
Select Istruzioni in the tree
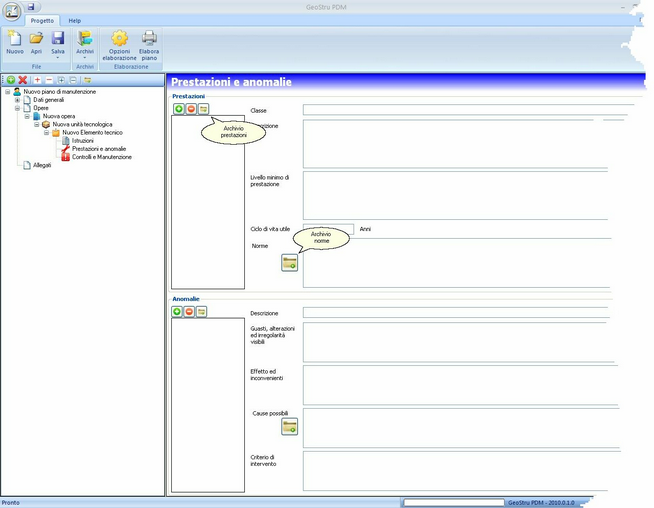[x=83, y=141]
